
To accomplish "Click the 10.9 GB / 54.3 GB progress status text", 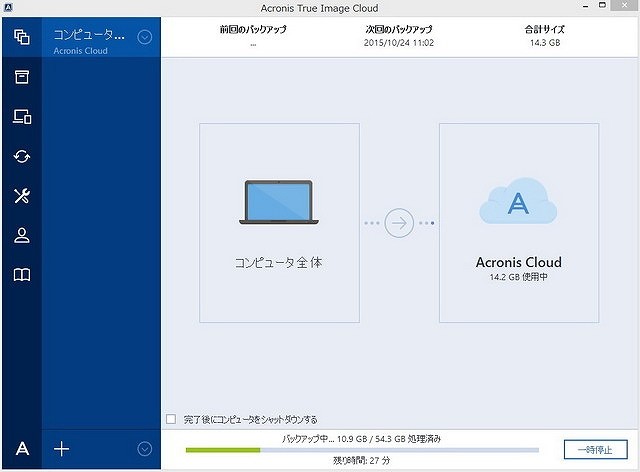I will (x=362, y=439).
